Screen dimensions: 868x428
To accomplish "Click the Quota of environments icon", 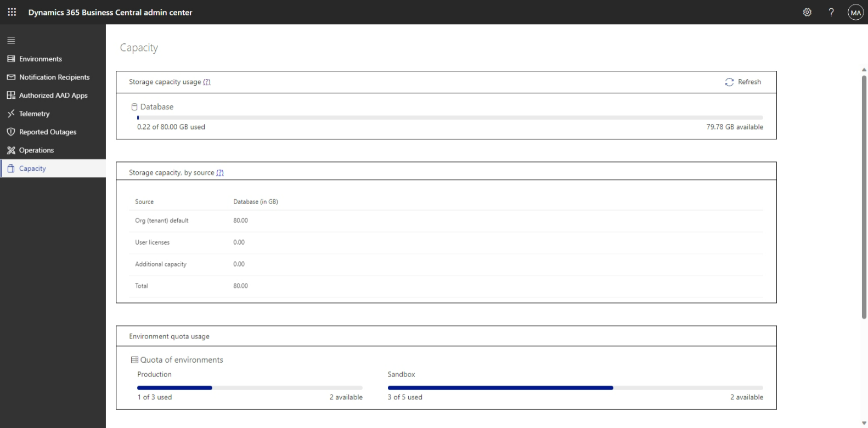I will (x=134, y=360).
